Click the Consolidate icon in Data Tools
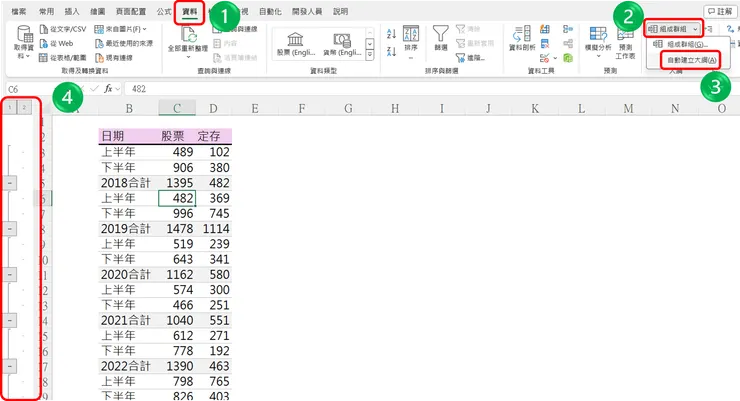The height and width of the screenshot is (401, 740). point(568,29)
